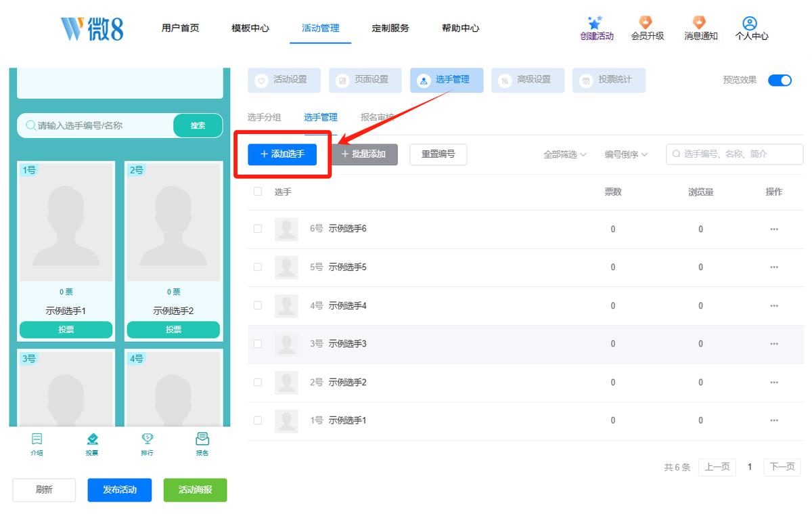
Task: Click 刷新 button below preview
Action: point(44,490)
